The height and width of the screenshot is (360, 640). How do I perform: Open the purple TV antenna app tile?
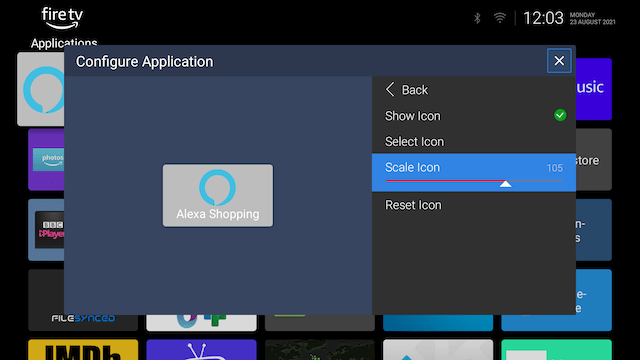coord(201,349)
